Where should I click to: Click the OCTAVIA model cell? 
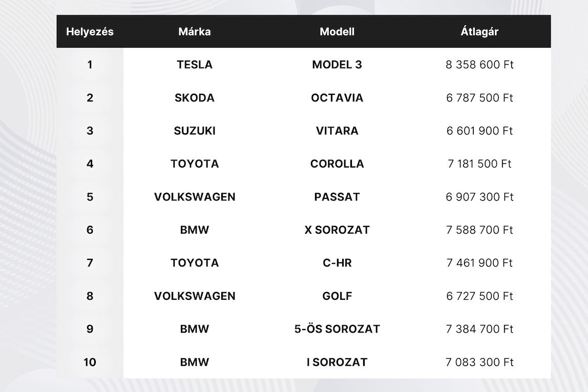pyautogui.click(x=337, y=98)
